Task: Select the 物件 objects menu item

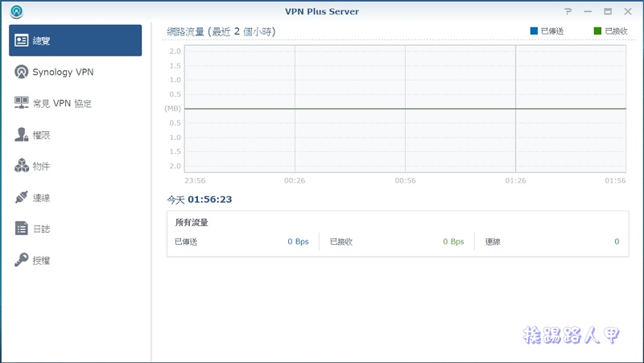Action: pyautogui.click(x=75, y=166)
